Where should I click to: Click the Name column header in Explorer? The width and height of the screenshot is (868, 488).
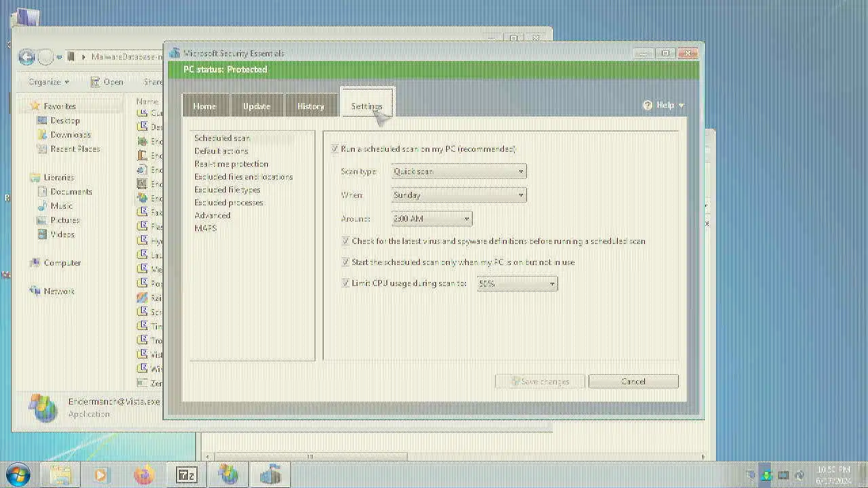tap(147, 102)
